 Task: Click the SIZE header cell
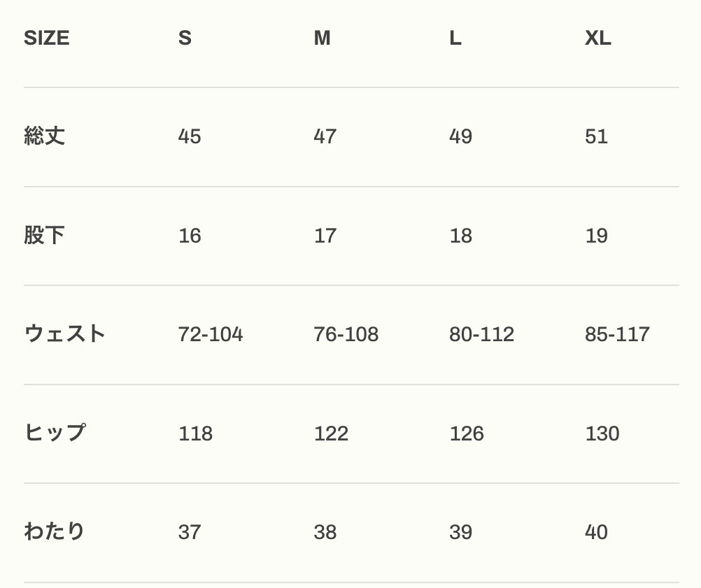(47, 38)
